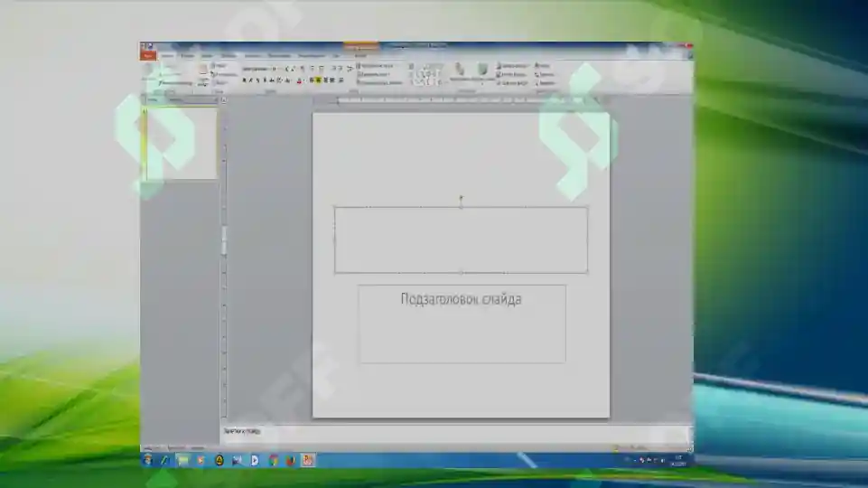
Task: Open the Windows Start menu
Action: (147, 460)
